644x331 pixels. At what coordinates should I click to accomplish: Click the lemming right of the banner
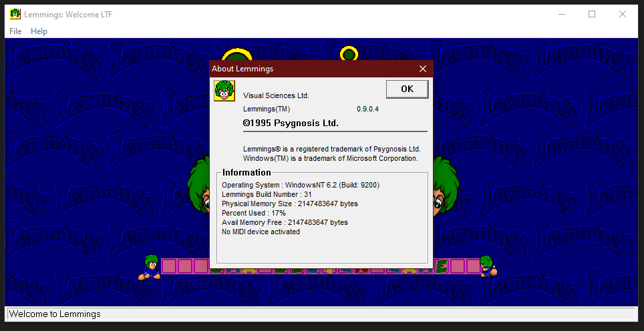488,267
